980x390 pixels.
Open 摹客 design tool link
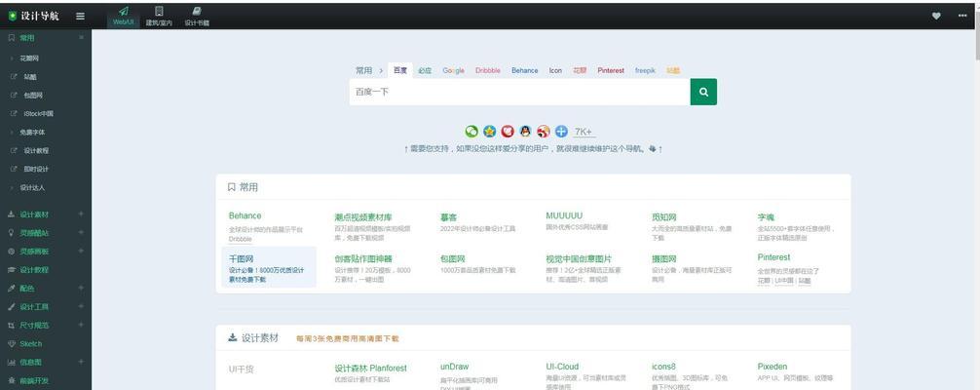(x=448, y=217)
